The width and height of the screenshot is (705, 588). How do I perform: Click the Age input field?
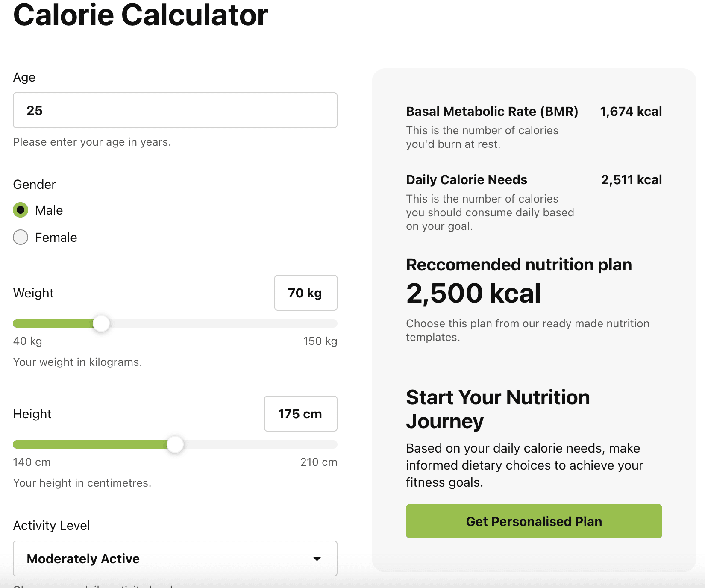coord(175,110)
